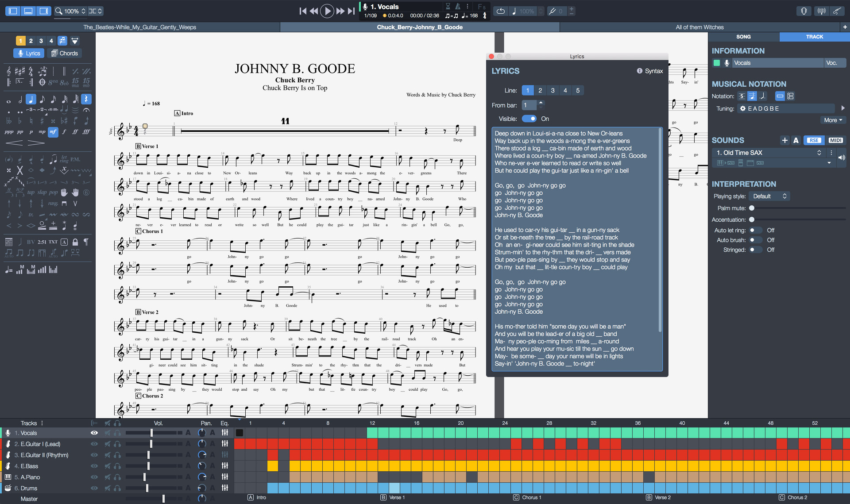Expand the More notation options
Screen dimensions: 850x504
[832, 119]
